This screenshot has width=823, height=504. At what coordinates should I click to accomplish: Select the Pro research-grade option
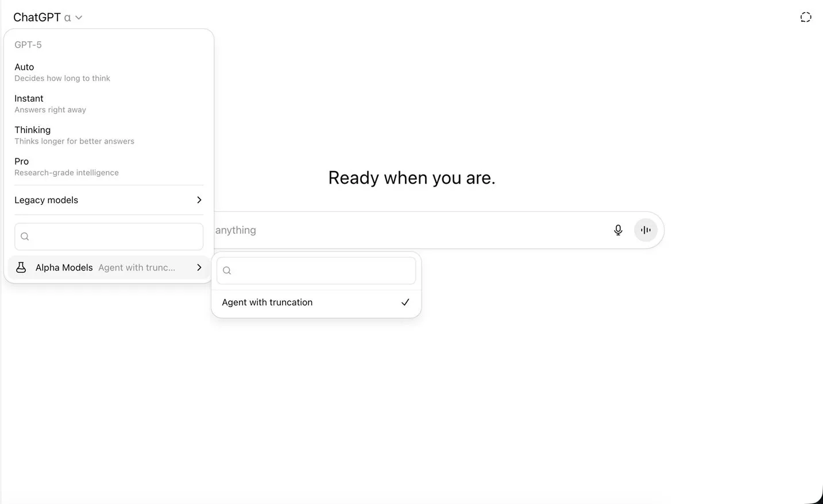109,166
